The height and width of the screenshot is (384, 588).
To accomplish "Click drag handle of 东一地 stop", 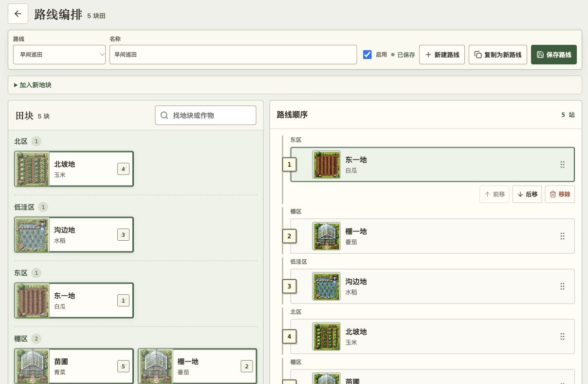I will pos(562,164).
